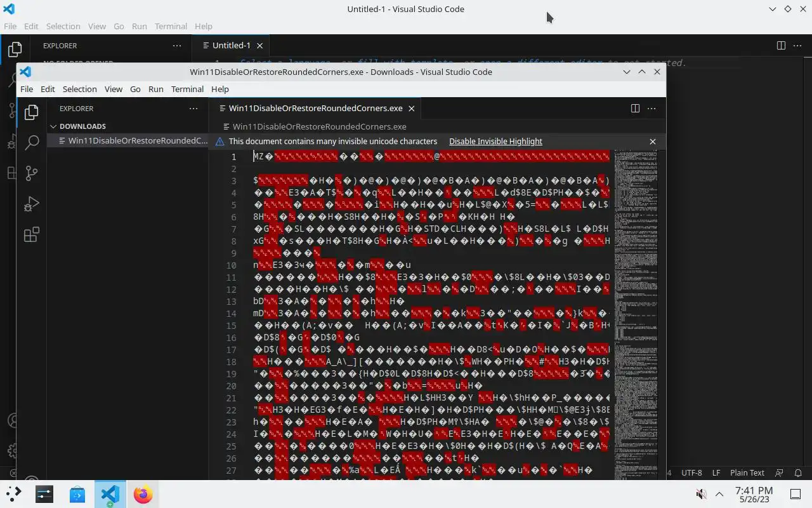Image resolution: width=812 pixels, height=508 pixels.
Task: Dismiss the invisible unicode warning banner
Action: 653,142
